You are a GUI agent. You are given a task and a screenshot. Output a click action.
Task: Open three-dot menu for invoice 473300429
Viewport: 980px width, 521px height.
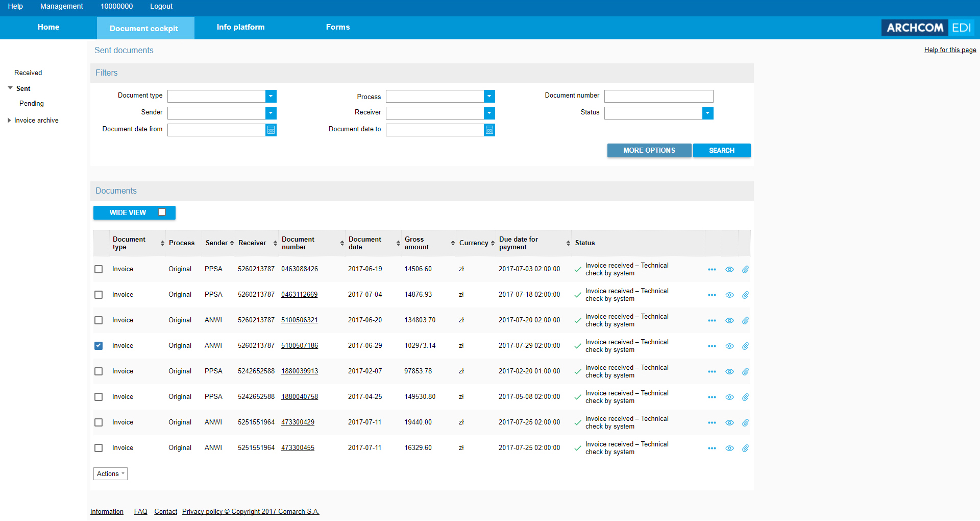[712, 423]
